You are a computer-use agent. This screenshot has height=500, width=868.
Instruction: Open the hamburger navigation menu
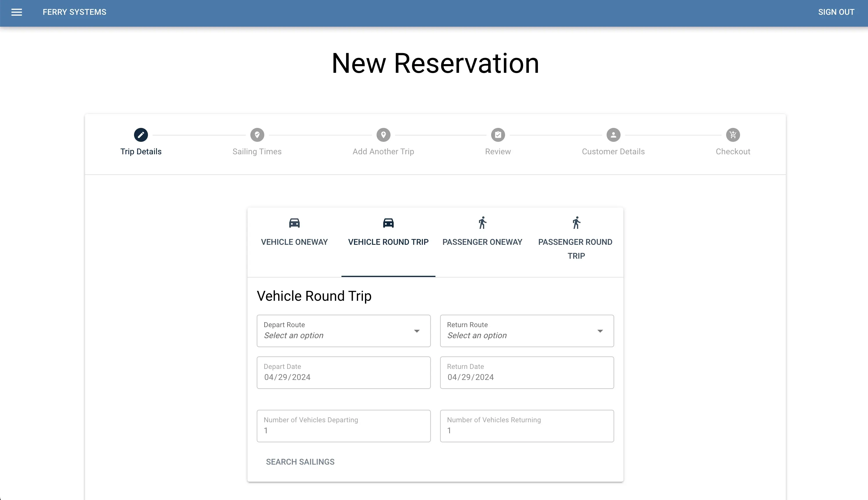[17, 12]
